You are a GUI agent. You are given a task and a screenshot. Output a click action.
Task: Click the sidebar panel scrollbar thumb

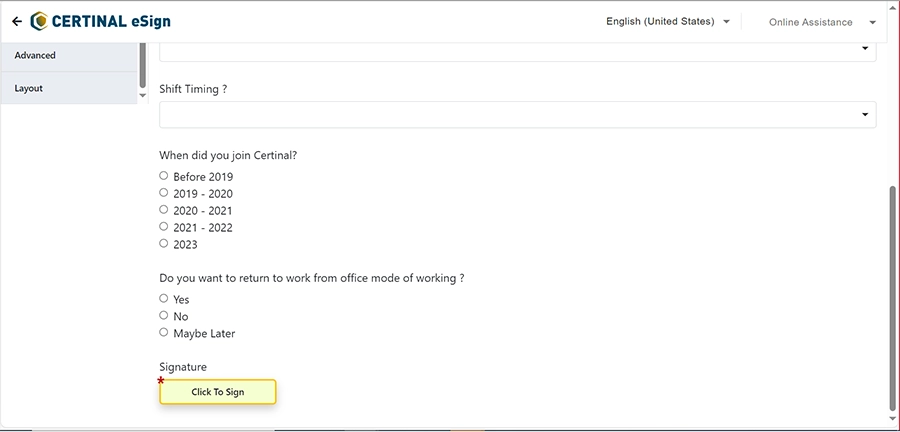(x=142, y=65)
